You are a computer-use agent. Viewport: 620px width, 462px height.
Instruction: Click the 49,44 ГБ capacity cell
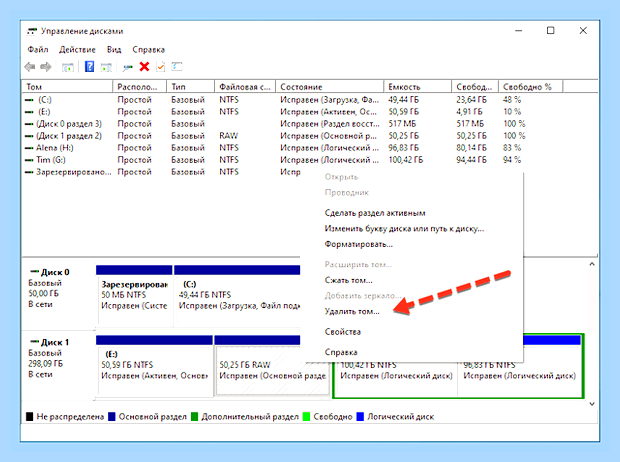pyautogui.click(x=404, y=100)
